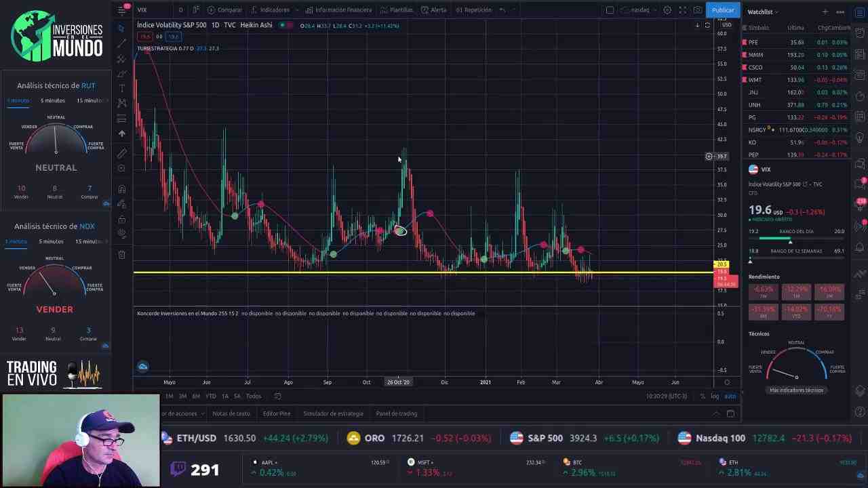
Task: Maximize the bottom panel
Action: (730, 413)
